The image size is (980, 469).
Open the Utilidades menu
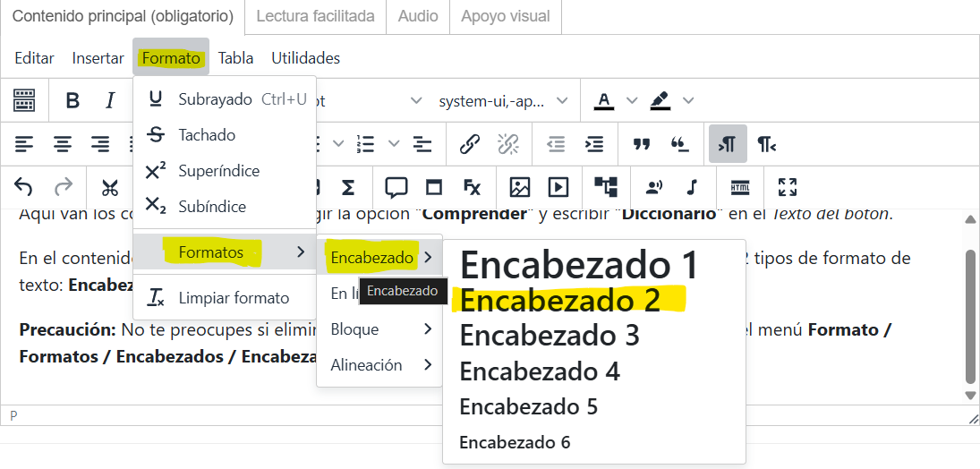click(x=305, y=58)
